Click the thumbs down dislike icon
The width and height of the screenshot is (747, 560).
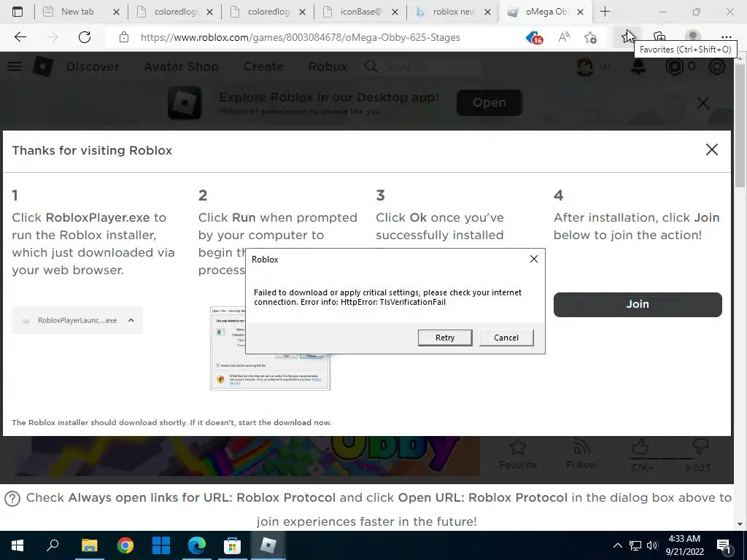pos(700,447)
